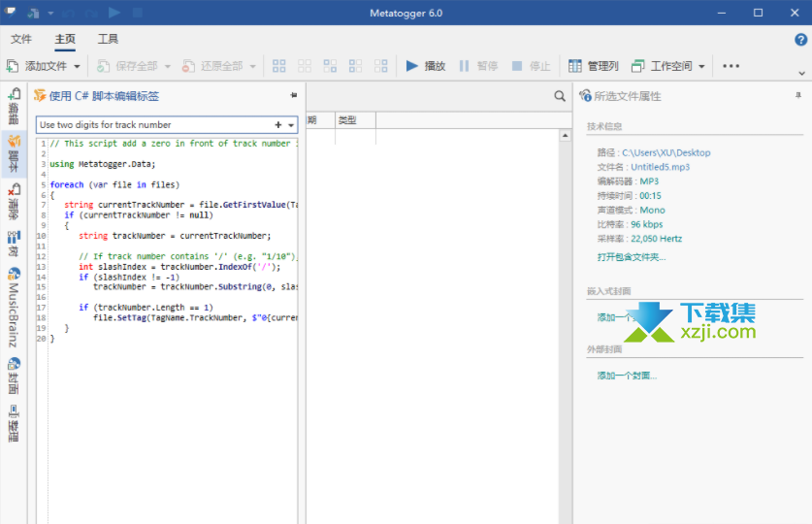Open the 文件 menu tab
The height and width of the screenshot is (524, 812).
(21, 39)
